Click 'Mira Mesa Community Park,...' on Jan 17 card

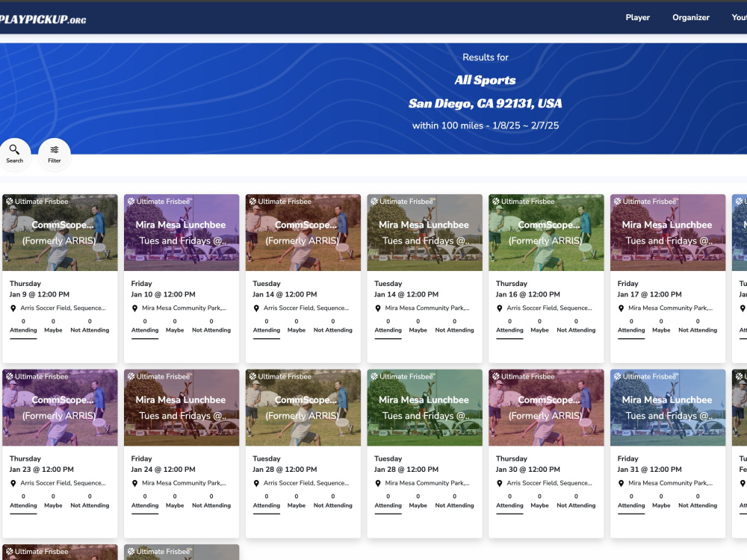click(670, 308)
